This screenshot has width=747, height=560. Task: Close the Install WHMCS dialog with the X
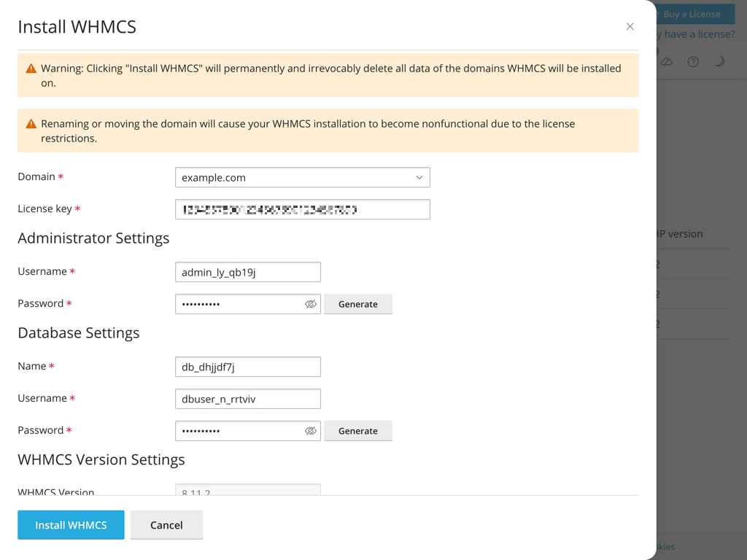coord(630,26)
